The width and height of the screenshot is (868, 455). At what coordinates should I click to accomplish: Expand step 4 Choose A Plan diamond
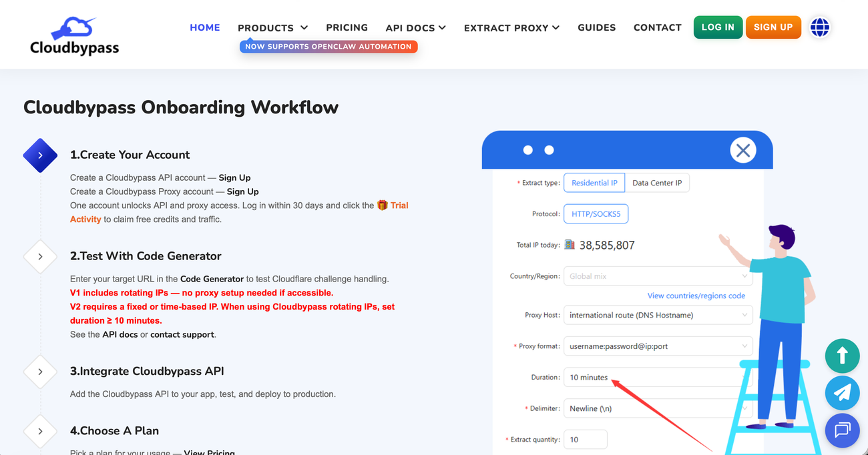point(40,432)
